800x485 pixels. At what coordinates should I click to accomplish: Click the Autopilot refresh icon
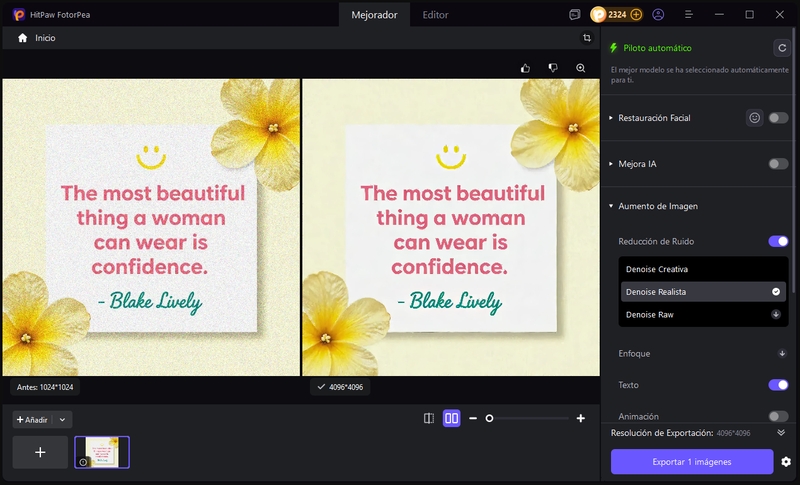tap(781, 47)
